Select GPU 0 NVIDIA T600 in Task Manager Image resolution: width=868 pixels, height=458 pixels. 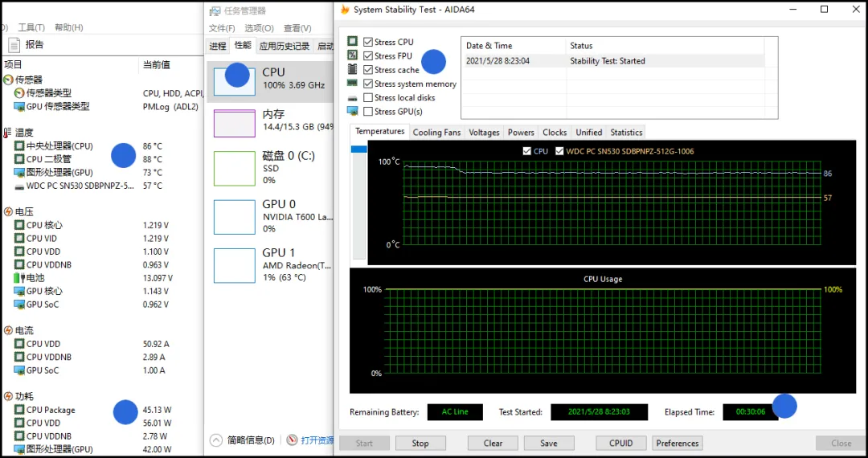click(270, 215)
